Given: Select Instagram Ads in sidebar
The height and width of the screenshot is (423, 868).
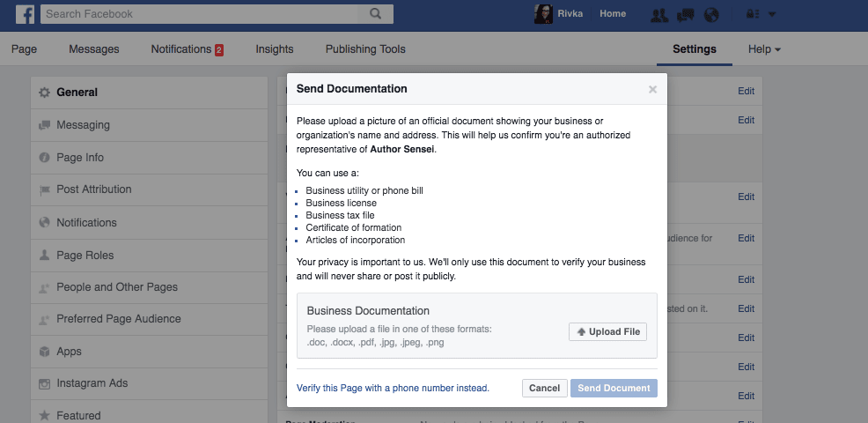Looking at the screenshot, I should click(149, 383).
